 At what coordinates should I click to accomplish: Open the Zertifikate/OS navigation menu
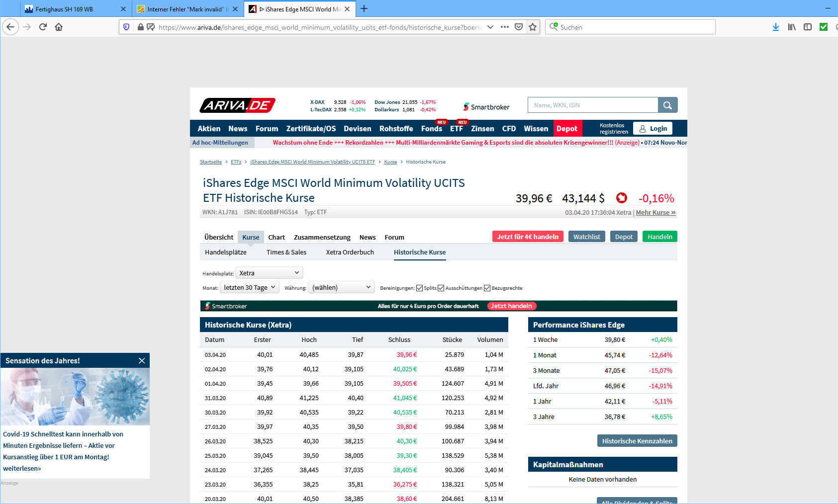point(311,129)
